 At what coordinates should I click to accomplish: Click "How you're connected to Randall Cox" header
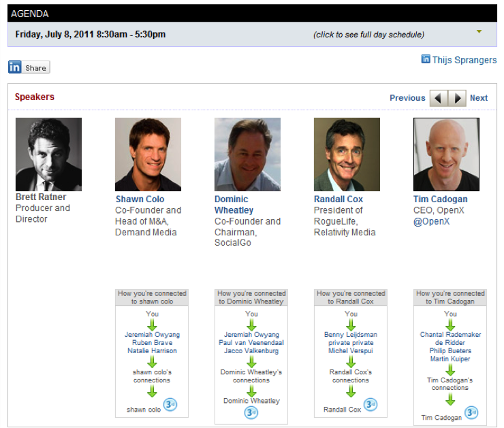click(x=351, y=297)
